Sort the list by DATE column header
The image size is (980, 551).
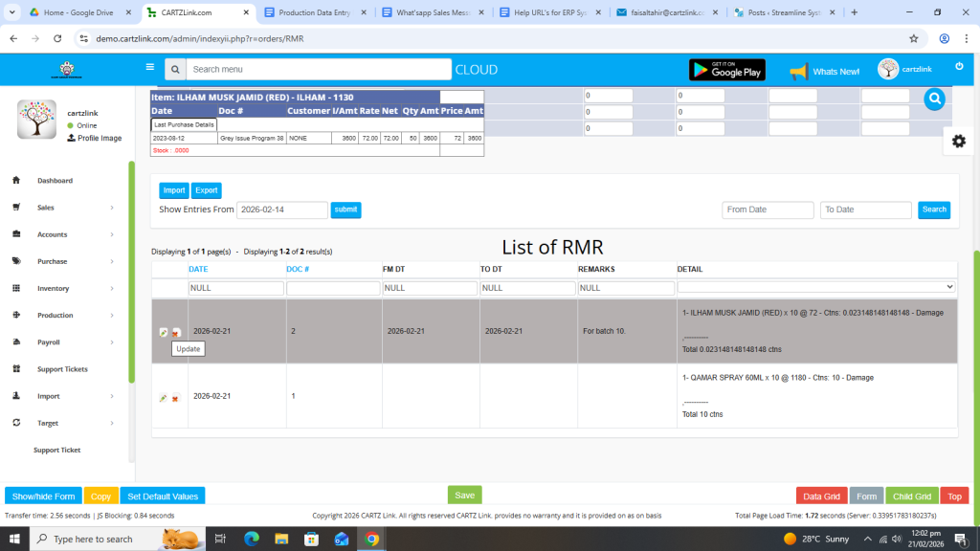pyautogui.click(x=198, y=270)
